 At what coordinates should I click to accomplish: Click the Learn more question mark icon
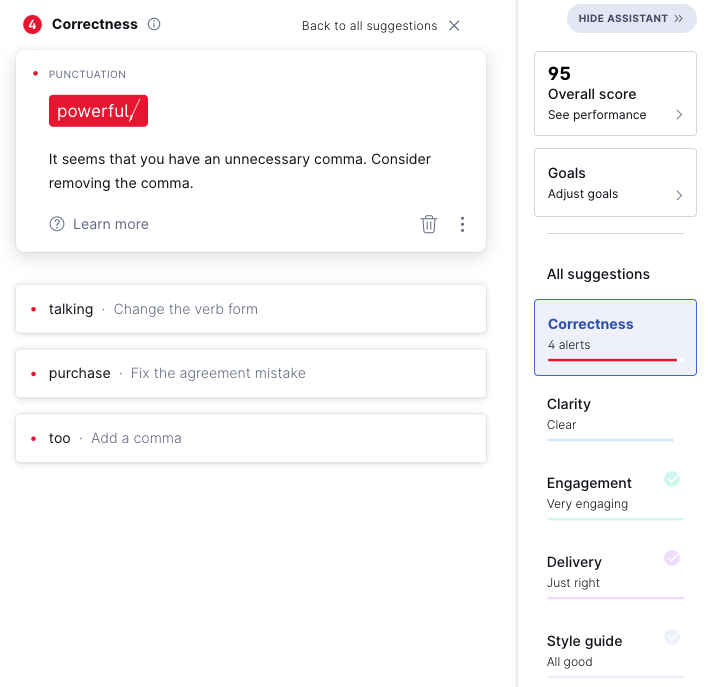click(x=57, y=224)
